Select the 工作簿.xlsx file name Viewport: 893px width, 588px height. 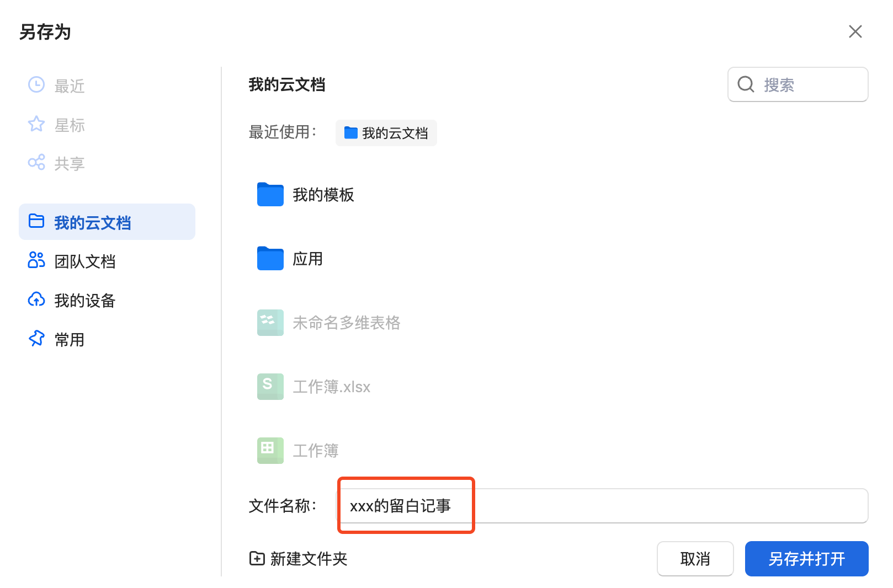click(332, 387)
